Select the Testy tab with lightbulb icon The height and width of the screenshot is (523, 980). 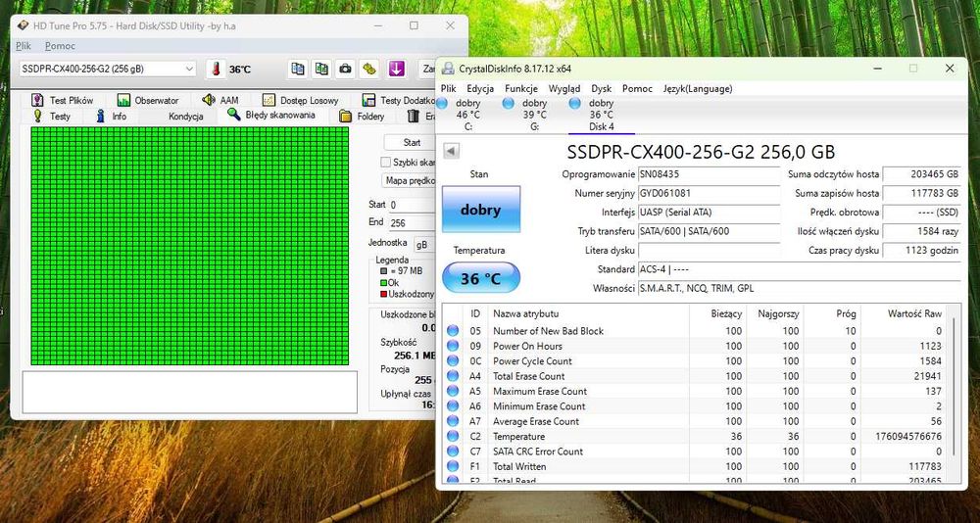click(x=53, y=117)
